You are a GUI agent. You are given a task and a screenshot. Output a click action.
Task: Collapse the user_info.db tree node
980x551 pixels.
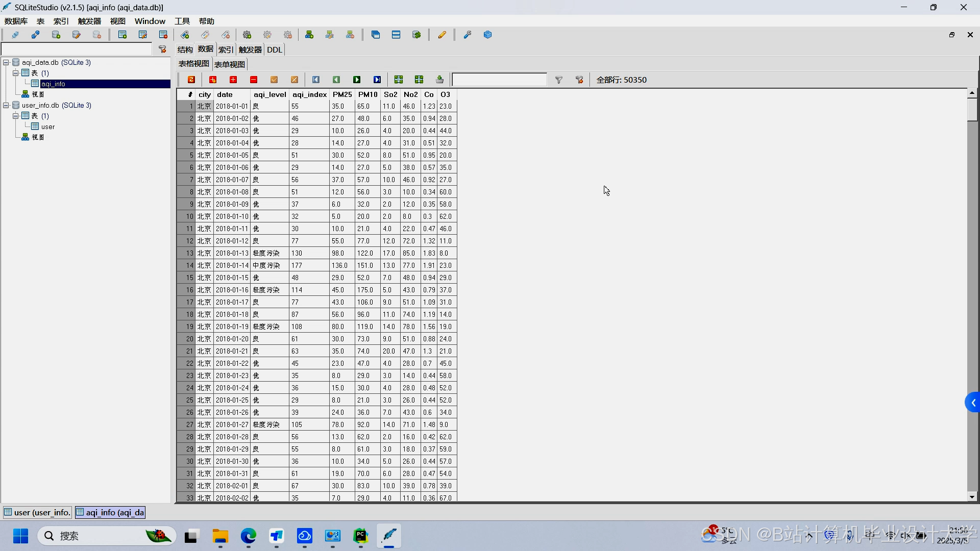click(x=6, y=105)
